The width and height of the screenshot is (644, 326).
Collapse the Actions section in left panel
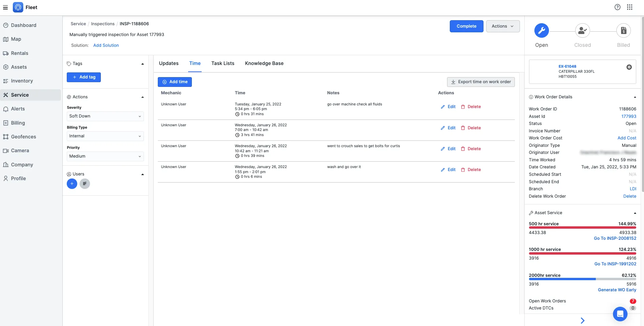(142, 97)
